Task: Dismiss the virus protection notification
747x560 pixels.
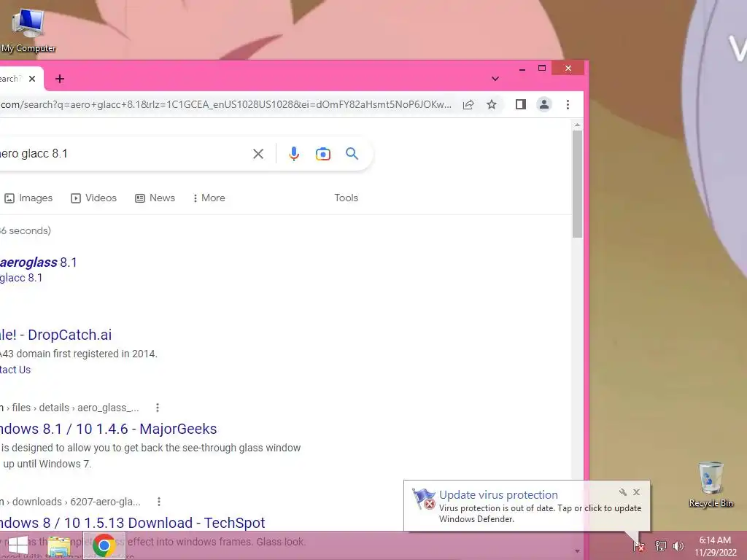Action: pyautogui.click(x=636, y=492)
